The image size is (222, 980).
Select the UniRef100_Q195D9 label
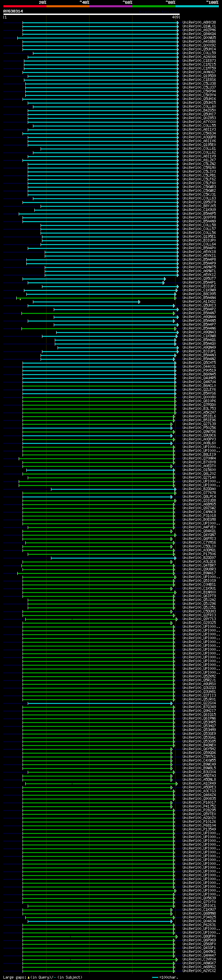point(199,76)
